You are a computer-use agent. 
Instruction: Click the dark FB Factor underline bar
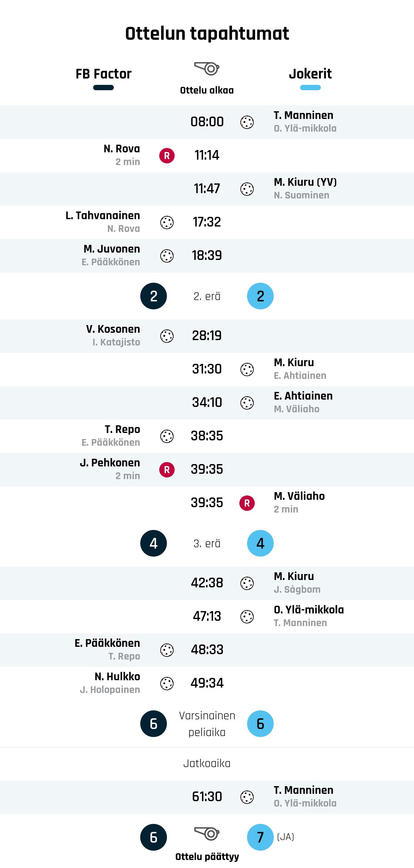point(103,88)
